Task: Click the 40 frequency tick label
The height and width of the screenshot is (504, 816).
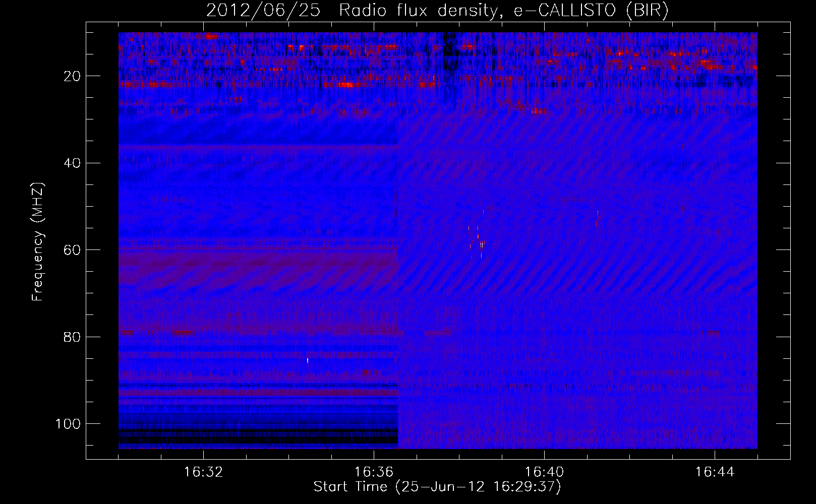Action: 73,163
